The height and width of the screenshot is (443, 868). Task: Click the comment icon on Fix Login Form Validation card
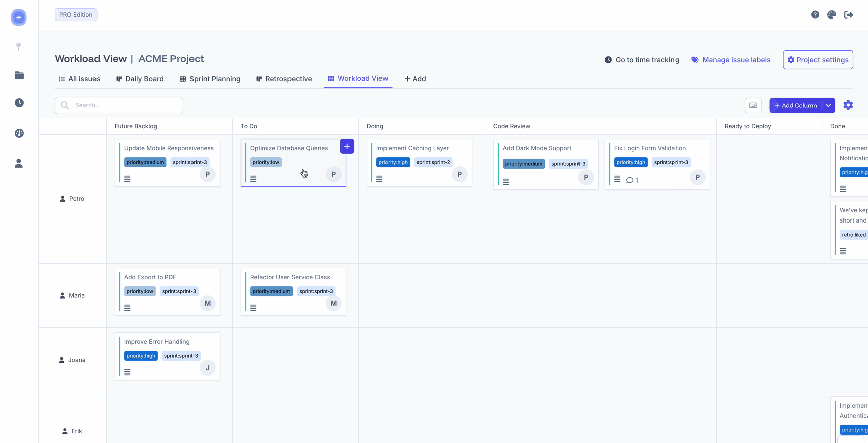[630, 180]
